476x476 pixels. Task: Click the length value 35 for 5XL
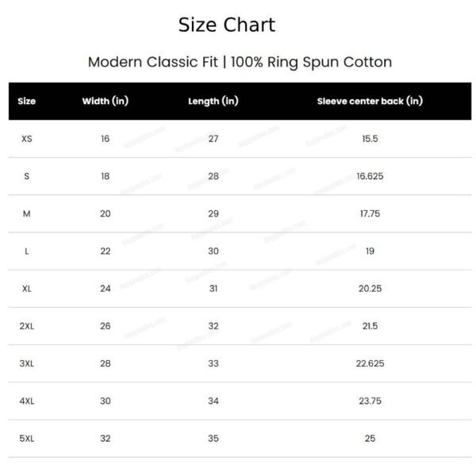213,439
